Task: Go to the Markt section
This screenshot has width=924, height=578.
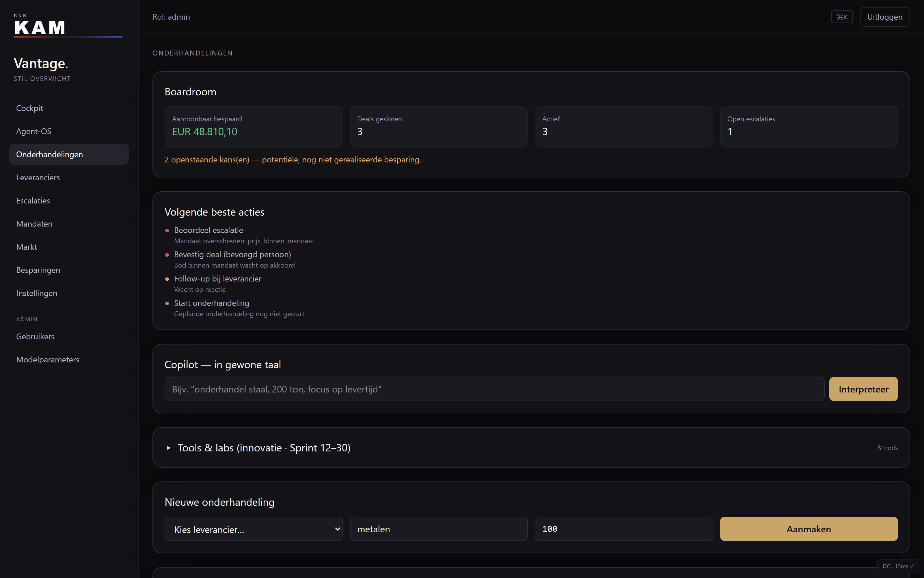Action: (x=69, y=247)
